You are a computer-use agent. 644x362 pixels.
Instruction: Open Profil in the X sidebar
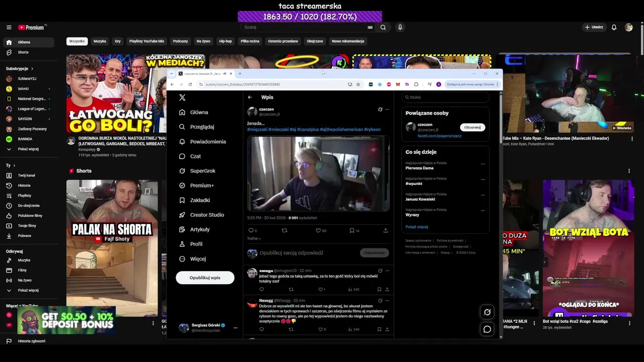(x=191, y=244)
